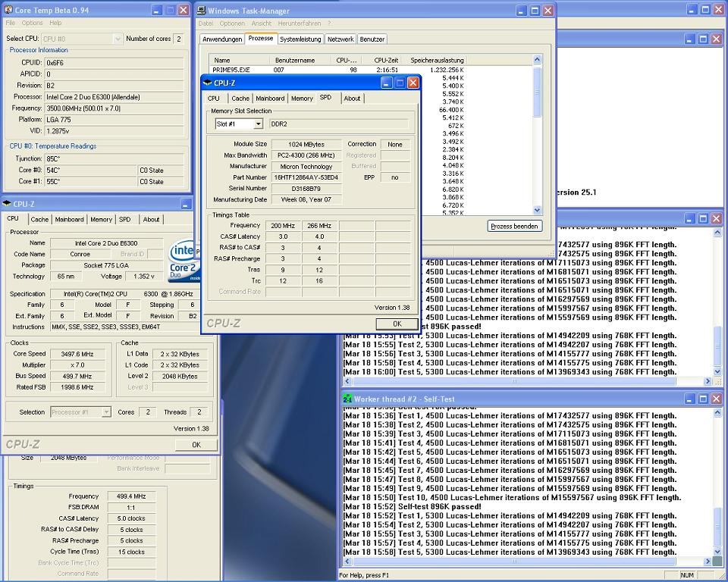Click the Task-Manager process list scroll up arrow
Viewport: 728px width, 582px height.
(537, 59)
